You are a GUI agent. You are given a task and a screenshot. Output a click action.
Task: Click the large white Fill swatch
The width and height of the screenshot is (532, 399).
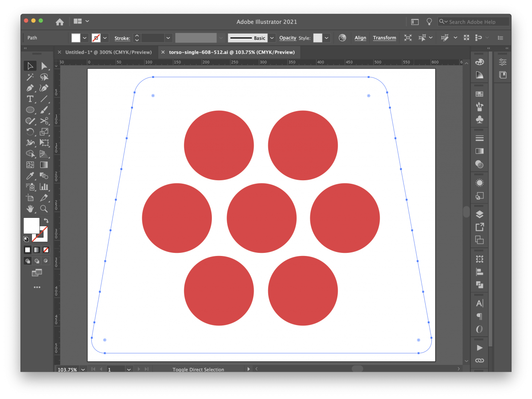coord(31,225)
